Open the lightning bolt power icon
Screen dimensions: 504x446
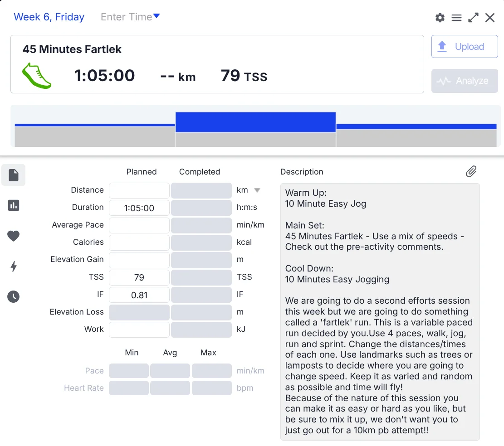[14, 267]
